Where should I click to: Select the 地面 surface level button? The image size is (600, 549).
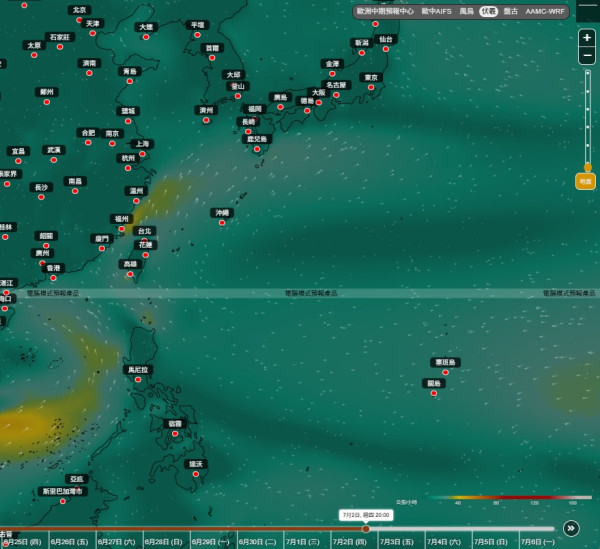coord(585,181)
